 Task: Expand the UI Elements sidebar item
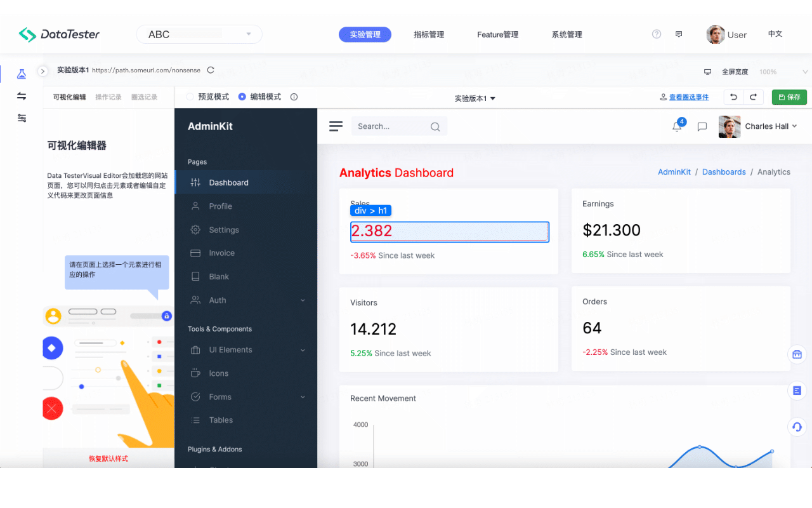246,350
